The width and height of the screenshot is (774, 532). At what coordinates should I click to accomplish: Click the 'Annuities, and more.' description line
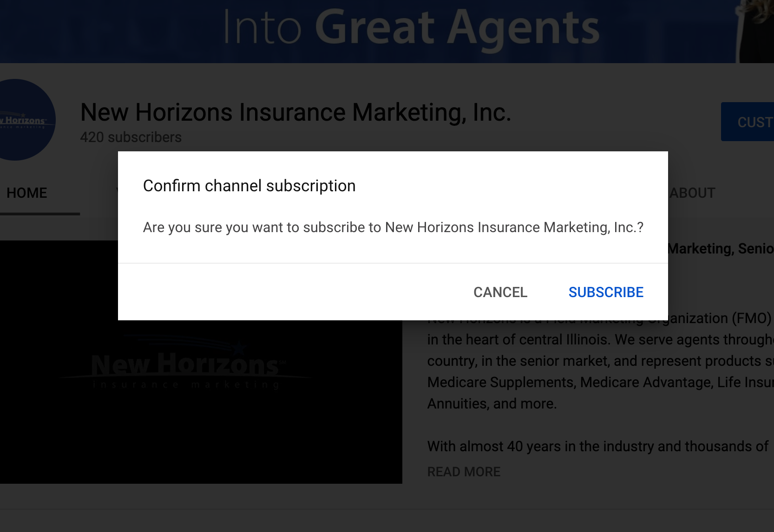[492, 403]
